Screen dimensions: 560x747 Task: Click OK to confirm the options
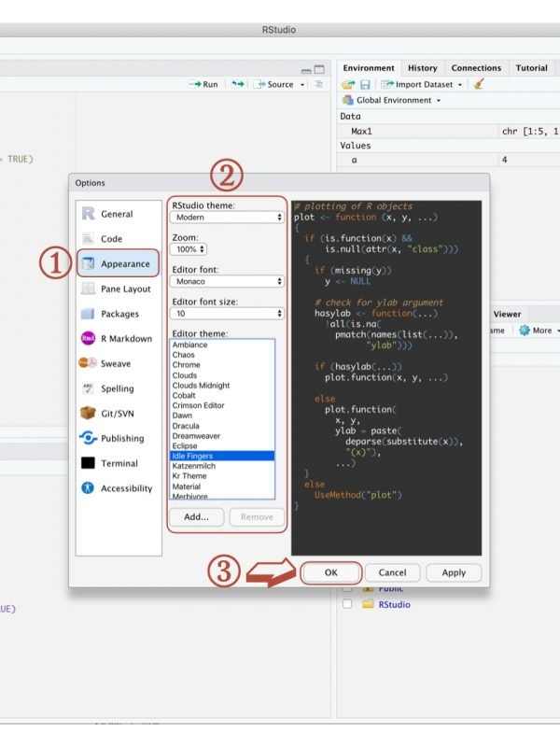point(330,572)
